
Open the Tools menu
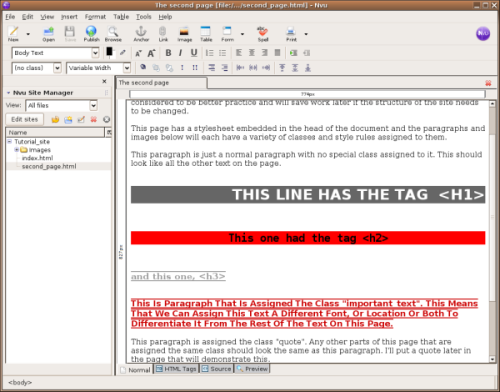(x=144, y=17)
